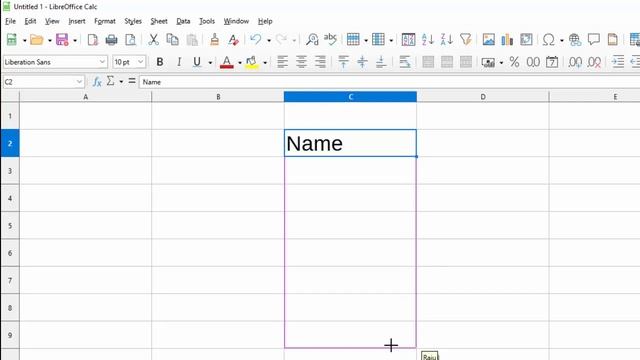Expand the Underline style dropdown arrow
This screenshot has height=360, width=640.
click(210, 62)
